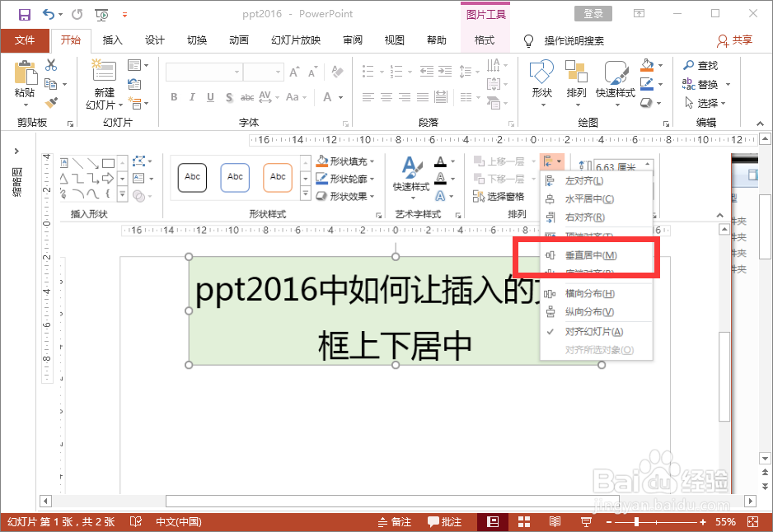This screenshot has width=773, height=532.
Task: Save the presentation from the quick access toolbar
Action: click(x=24, y=14)
